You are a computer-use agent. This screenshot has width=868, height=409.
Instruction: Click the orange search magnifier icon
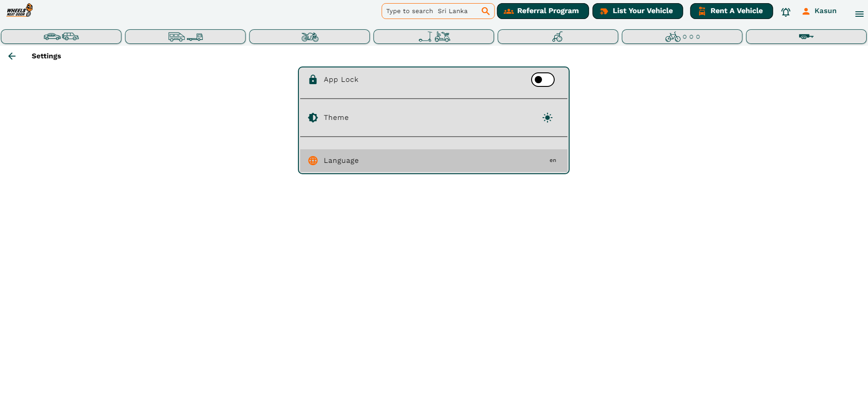pos(485,11)
